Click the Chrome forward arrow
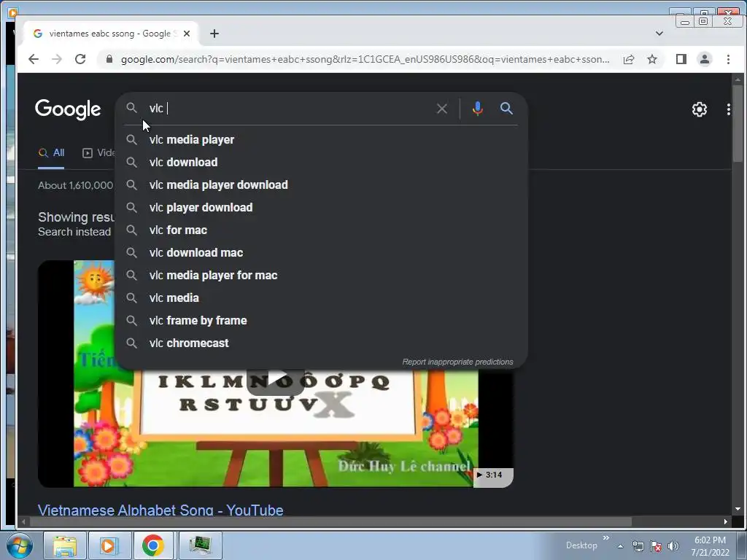Screen dimensions: 747x560 pos(57,59)
